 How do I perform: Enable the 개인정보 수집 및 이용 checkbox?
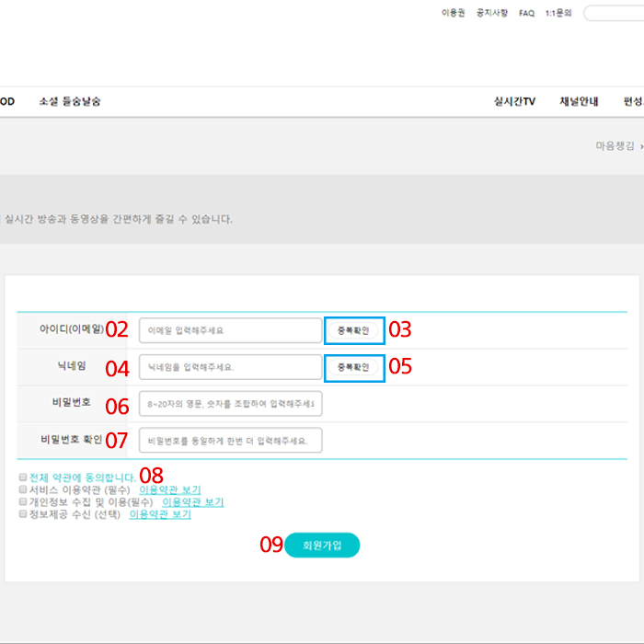pos(22,502)
